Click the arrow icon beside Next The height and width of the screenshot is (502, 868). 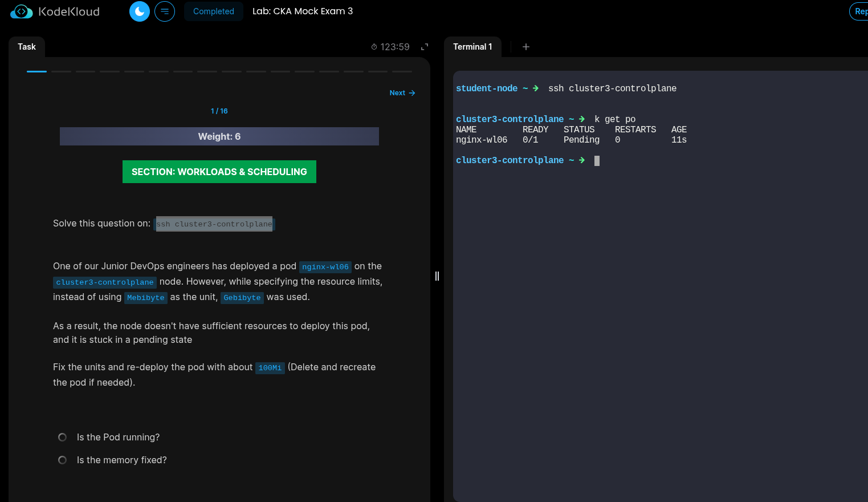[x=412, y=93]
